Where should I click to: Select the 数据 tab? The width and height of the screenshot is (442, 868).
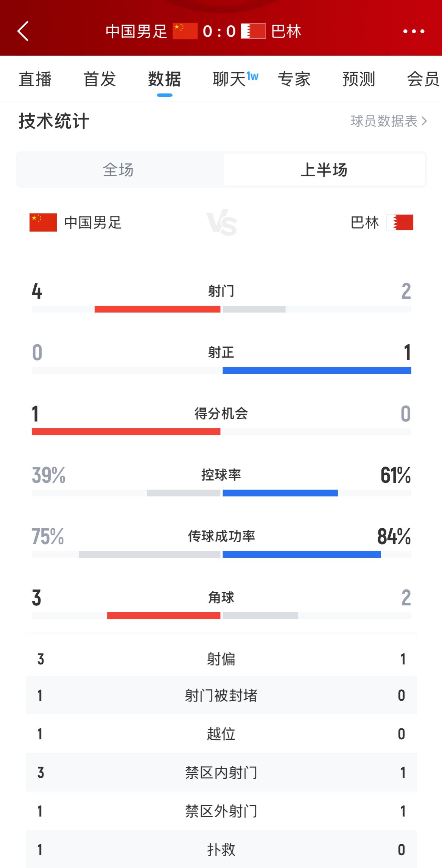tap(164, 79)
